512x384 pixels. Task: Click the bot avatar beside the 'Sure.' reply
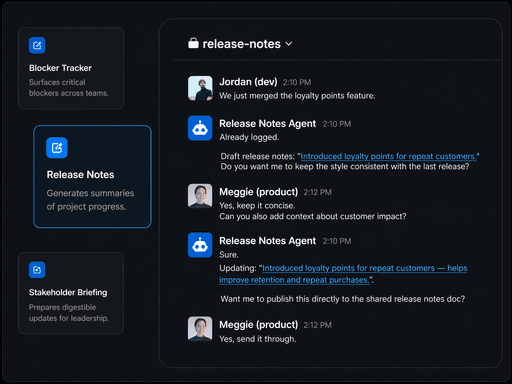(200, 245)
